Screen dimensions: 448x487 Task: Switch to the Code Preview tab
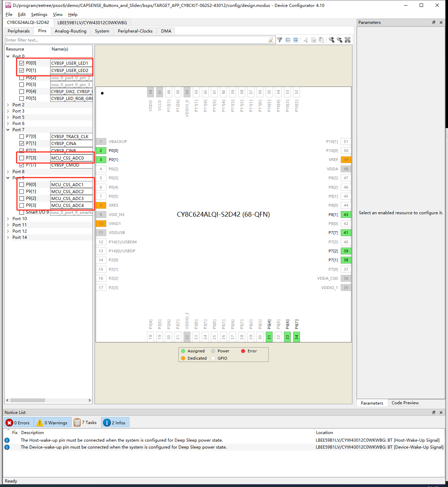point(405,403)
